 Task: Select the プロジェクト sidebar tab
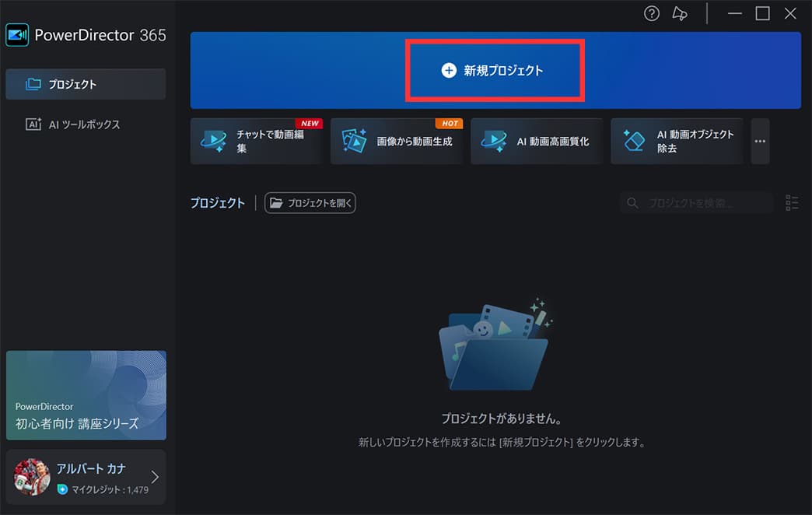pos(86,84)
